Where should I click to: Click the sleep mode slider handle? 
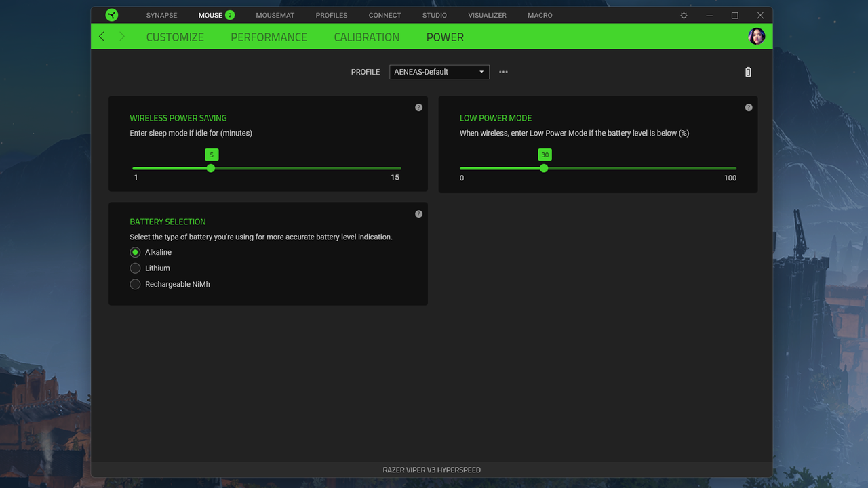pos(211,168)
